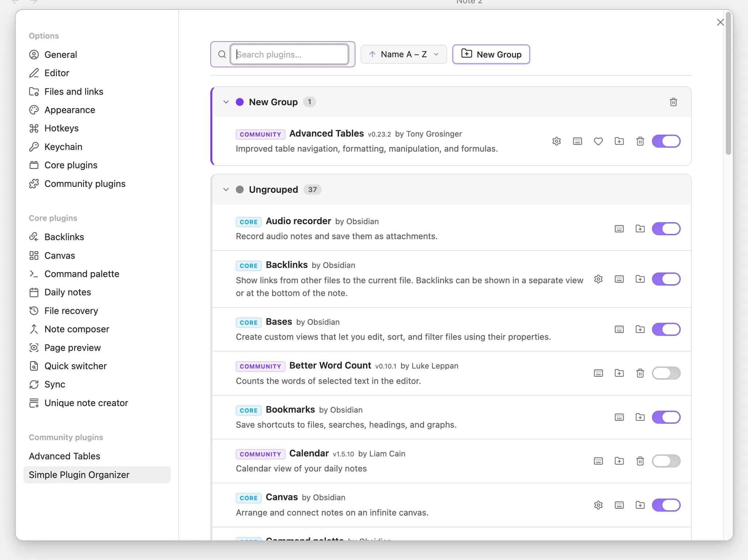
Task: Delete the New Group via header trash icon
Action: click(673, 102)
